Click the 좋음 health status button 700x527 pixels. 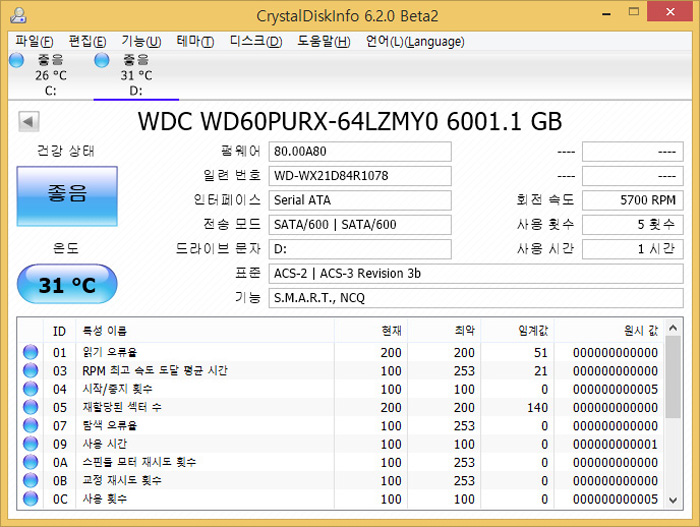coord(67,196)
